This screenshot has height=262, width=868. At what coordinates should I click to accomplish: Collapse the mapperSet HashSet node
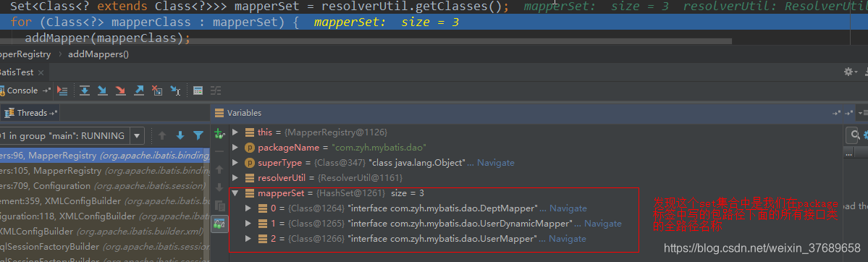(236, 193)
